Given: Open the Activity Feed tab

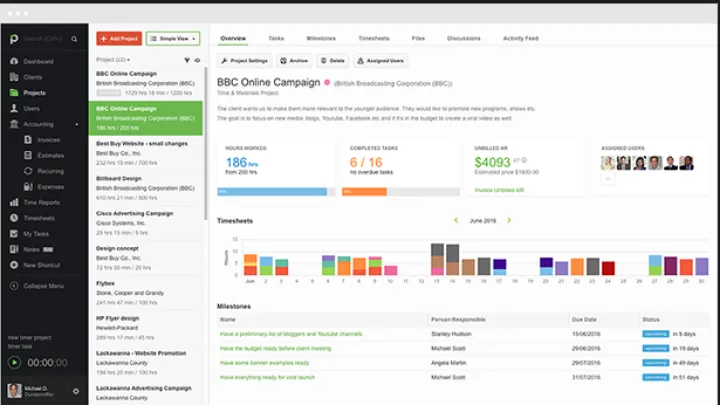Looking at the screenshot, I should pyautogui.click(x=520, y=38).
